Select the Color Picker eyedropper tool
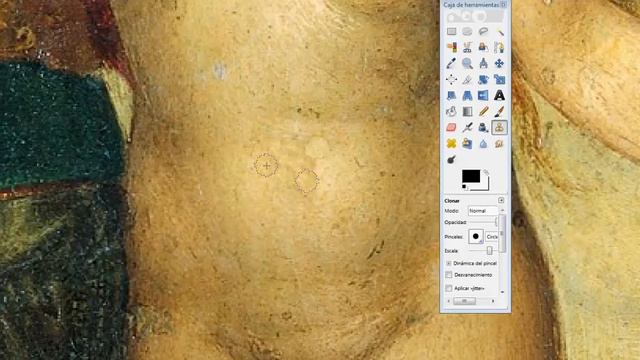 pos(451,64)
